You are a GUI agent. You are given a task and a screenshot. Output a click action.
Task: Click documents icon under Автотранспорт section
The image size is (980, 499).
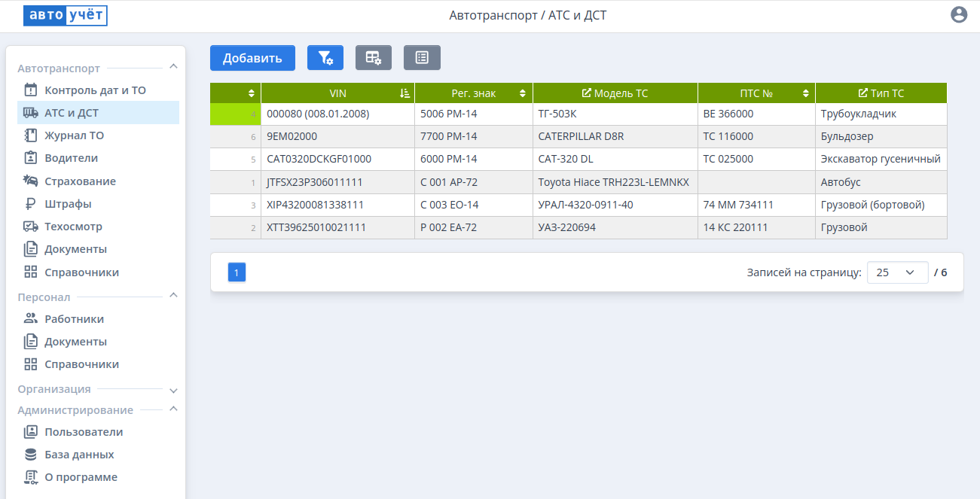pyautogui.click(x=31, y=249)
